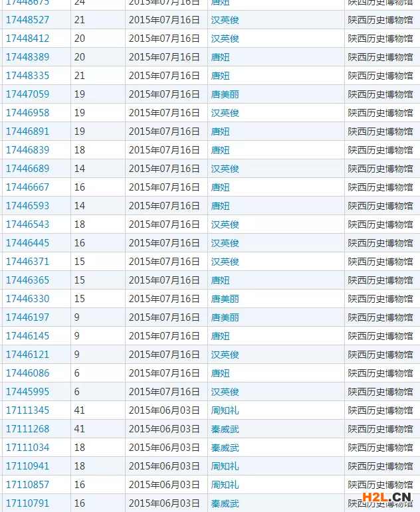
Task: Select class number 41 in row 17111268
Action: [x=80, y=430]
